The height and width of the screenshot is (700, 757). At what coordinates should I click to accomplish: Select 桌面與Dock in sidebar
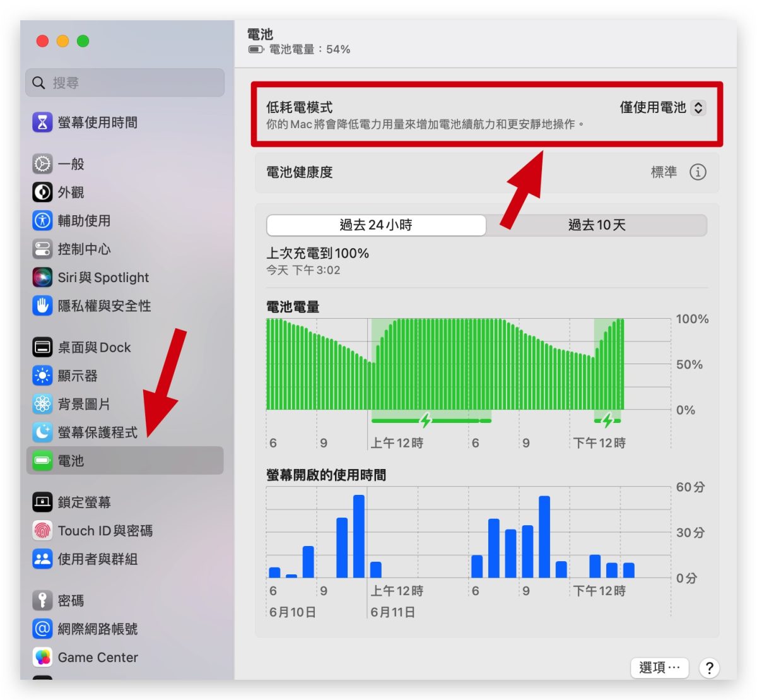click(x=125, y=347)
